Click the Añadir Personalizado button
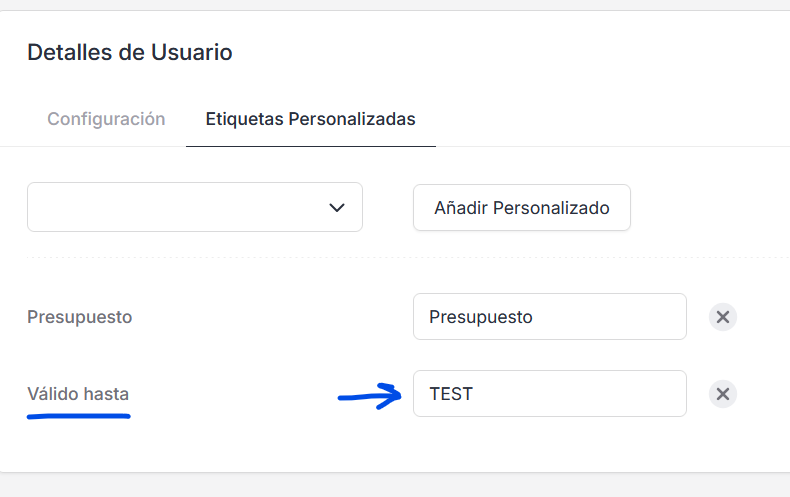The image size is (790, 497). pos(521,208)
